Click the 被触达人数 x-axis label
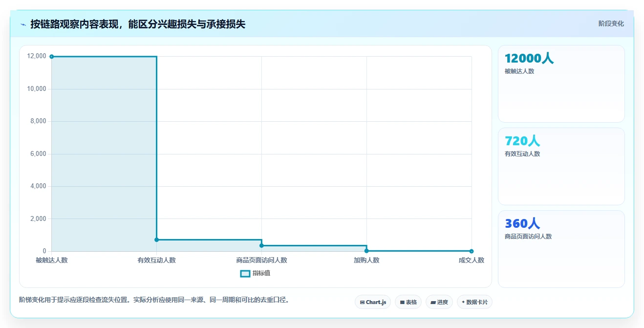Screen dimensions: 644x328 coord(52,260)
